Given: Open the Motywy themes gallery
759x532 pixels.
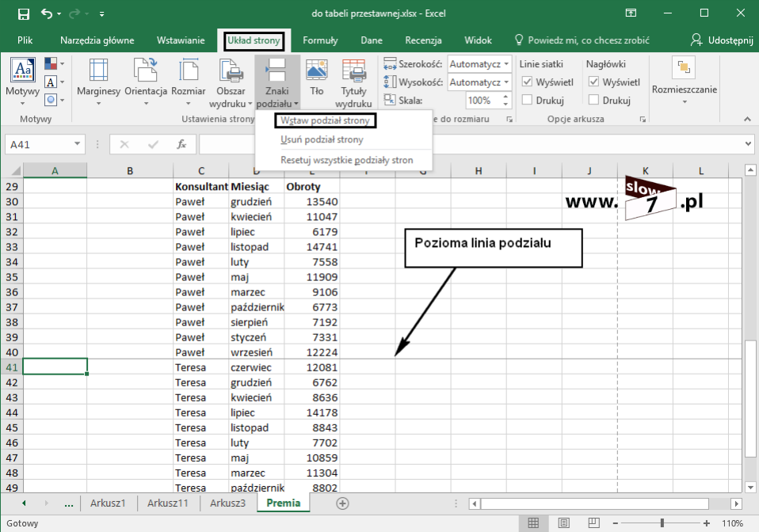Looking at the screenshot, I should click(23, 82).
